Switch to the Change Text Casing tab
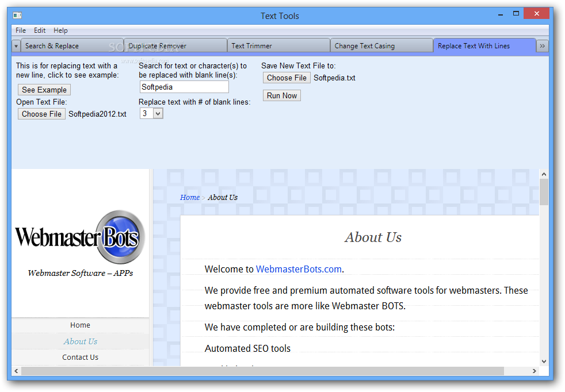The image size is (565, 392). point(381,46)
